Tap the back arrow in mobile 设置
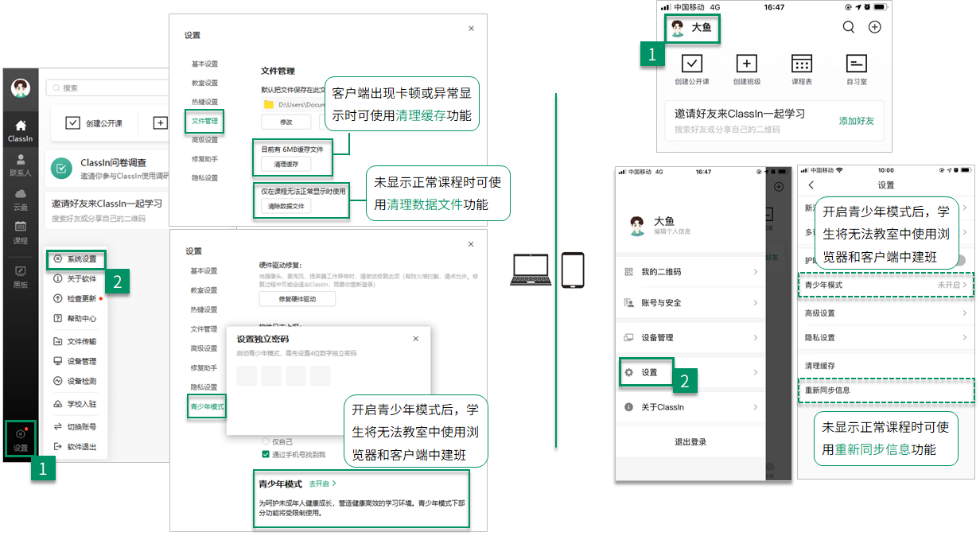 (811, 185)
